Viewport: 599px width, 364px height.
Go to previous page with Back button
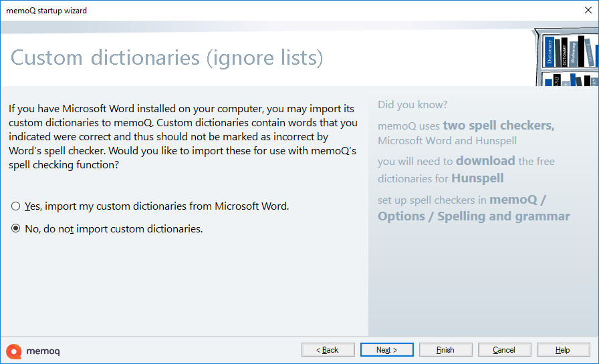(x=328, y=350)
